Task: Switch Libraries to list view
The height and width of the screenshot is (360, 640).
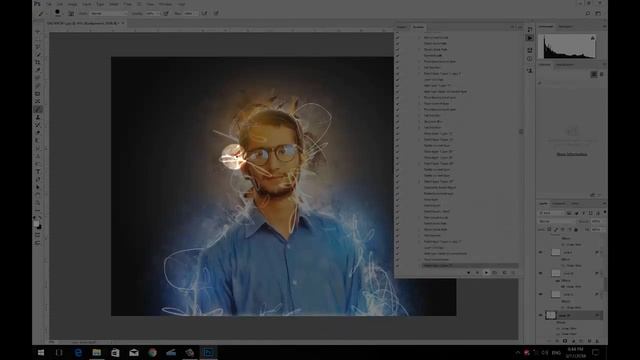Action: 601,74
